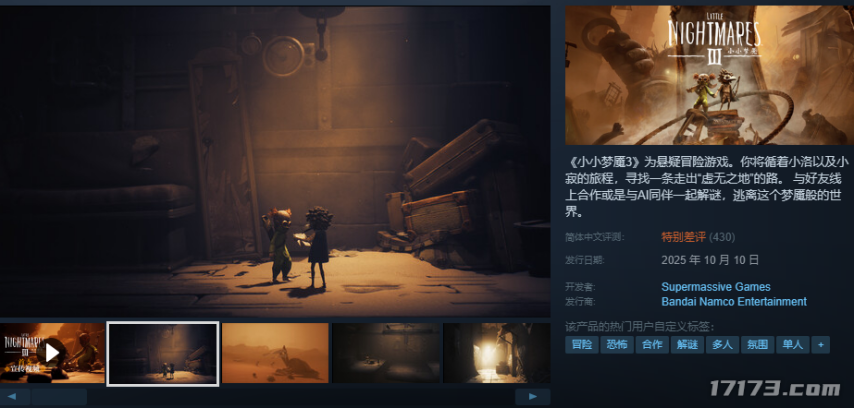854x408 pixels.
Task: Select the 恐怖 tag
Action: [x=616, y=344]
